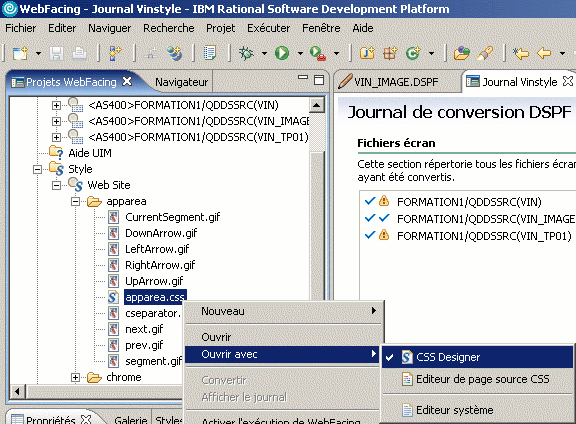Viewport: 576px width, 424px height.
Task: Click the debug bug icon
Action: [x=246, y=54]
